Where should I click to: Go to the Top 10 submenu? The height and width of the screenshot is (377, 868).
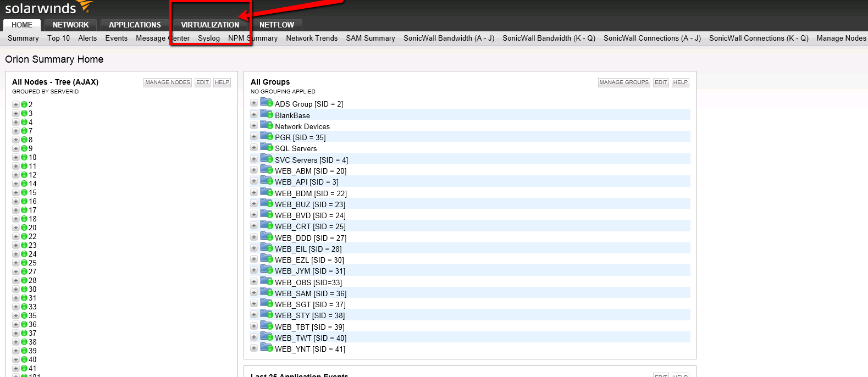click(x=58, y=38)
